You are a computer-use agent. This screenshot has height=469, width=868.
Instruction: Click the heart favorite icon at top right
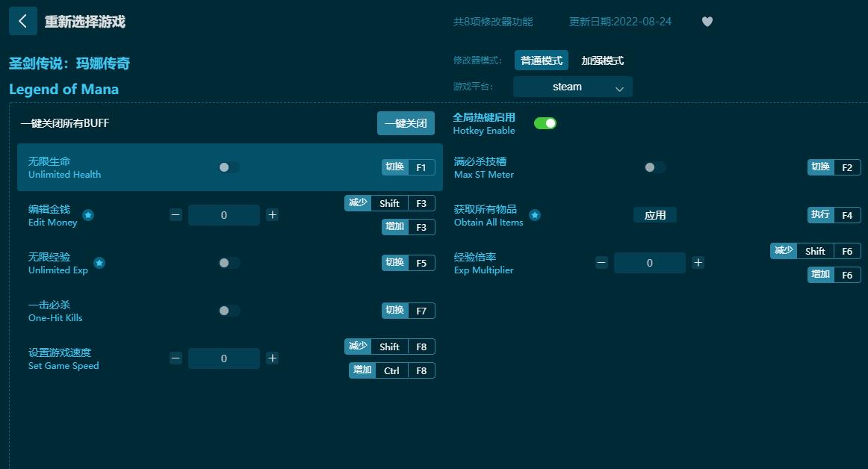click(x=707, y=22)
